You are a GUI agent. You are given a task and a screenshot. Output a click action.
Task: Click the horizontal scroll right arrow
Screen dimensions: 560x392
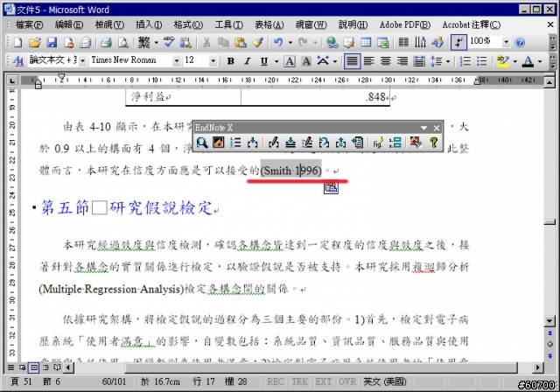click(538, 367)
